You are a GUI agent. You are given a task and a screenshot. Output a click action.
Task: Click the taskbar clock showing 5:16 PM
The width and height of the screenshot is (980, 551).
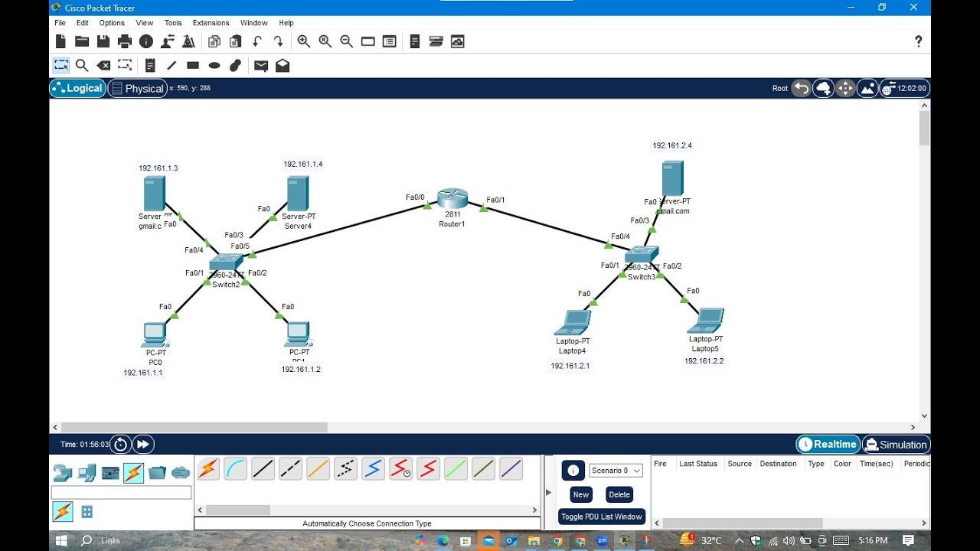tap(873, 540)
